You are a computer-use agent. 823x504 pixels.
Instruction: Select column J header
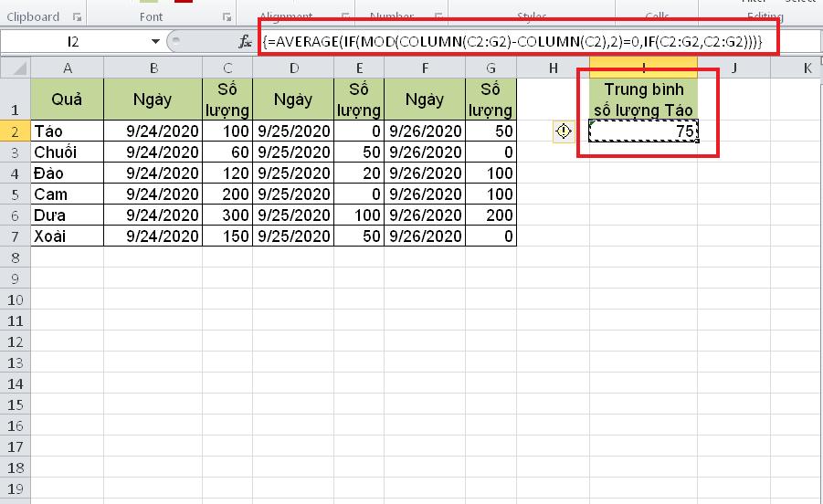point(733,68)
